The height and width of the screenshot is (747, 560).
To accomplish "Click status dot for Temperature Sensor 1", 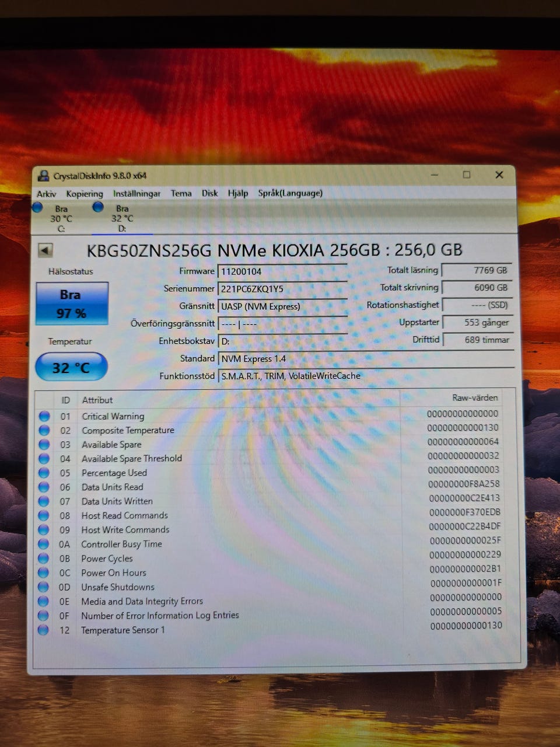I will pos(43,630).
